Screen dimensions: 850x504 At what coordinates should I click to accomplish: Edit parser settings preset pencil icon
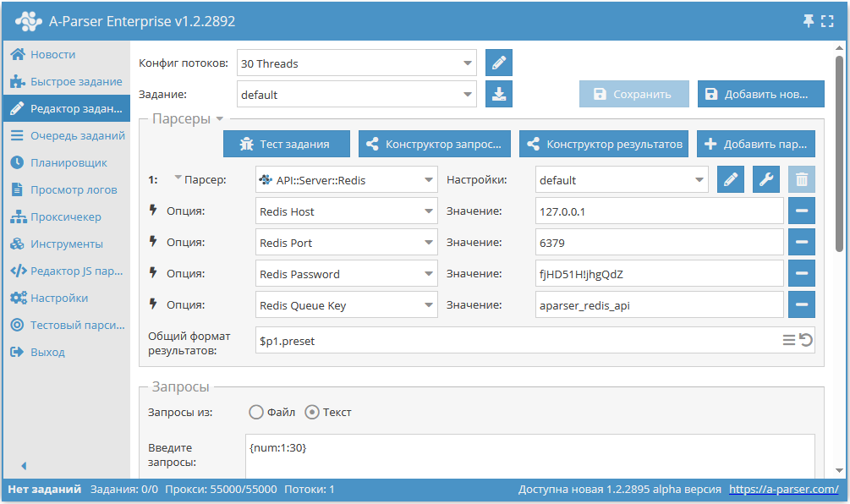click(x=730, y=179)
